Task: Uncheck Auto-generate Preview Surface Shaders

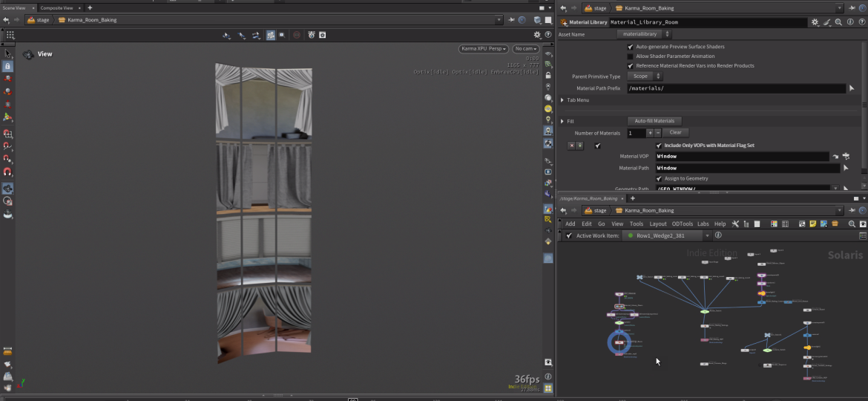Action: coord(631,46)
